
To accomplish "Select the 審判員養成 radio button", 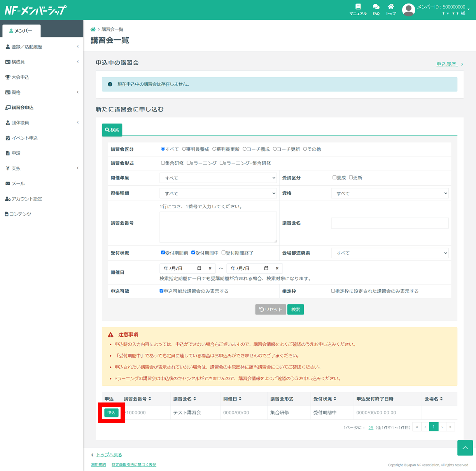I will [184, 149].
